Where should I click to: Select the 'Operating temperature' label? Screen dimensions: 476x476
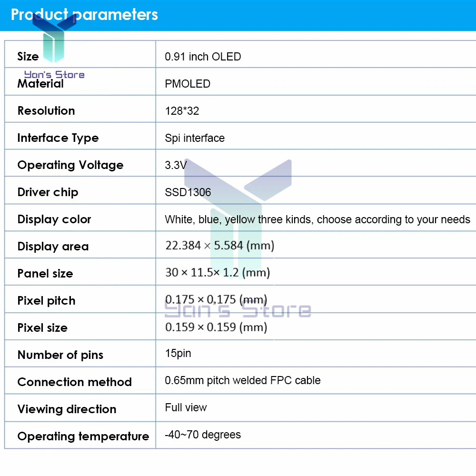click(83, 436)
